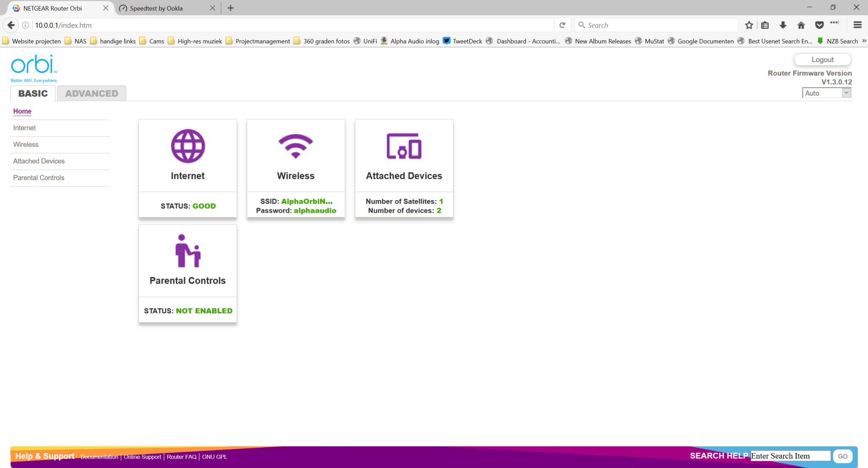Click the STATUS: GOOD internet status text

(188, 206)
